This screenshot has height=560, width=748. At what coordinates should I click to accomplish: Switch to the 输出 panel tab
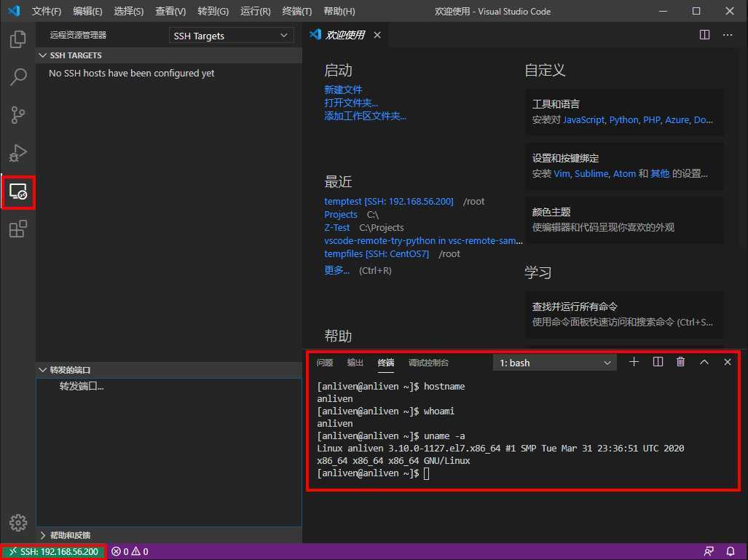[x=355, y=363]
